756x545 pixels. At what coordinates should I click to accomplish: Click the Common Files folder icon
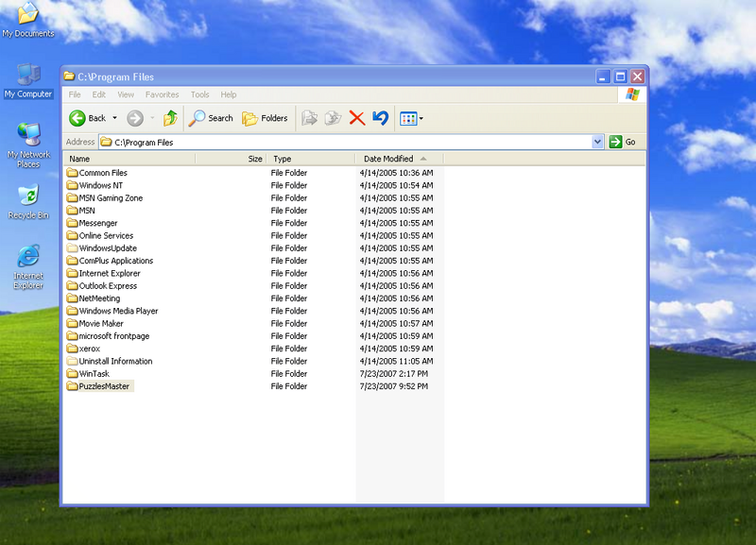pos(73,173)
